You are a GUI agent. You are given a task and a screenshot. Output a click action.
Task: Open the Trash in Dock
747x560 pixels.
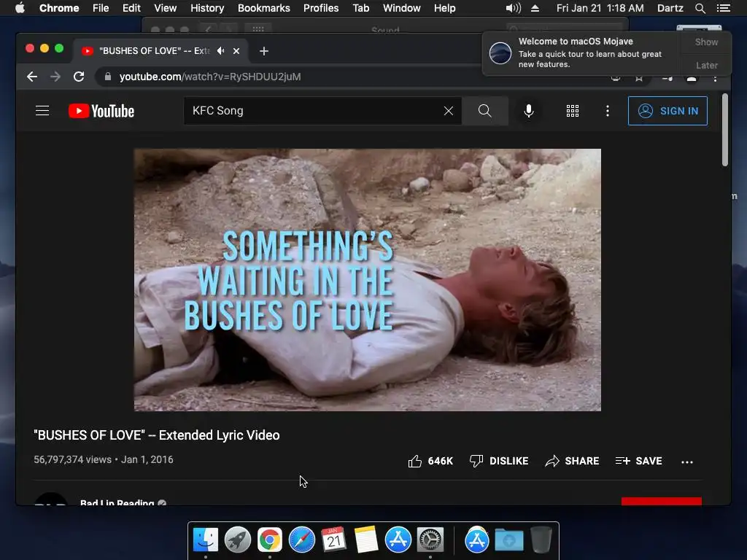pyautogui.click(x=541, y=540)
